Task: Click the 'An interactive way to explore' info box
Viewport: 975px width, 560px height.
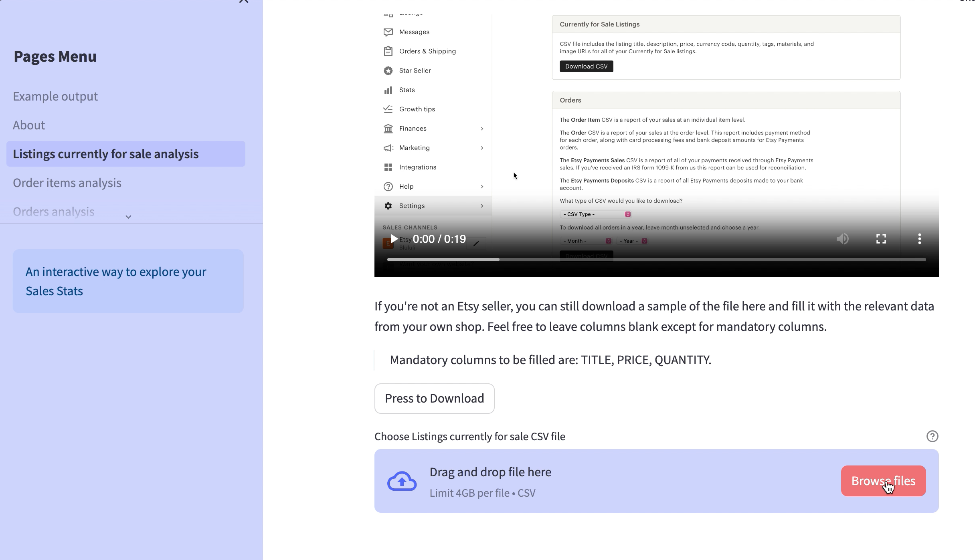Action: [128, 281]
